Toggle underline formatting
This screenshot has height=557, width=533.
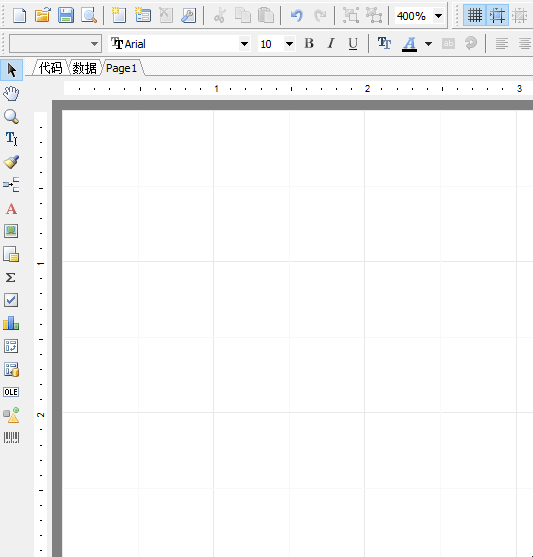(x=353, y=44)
